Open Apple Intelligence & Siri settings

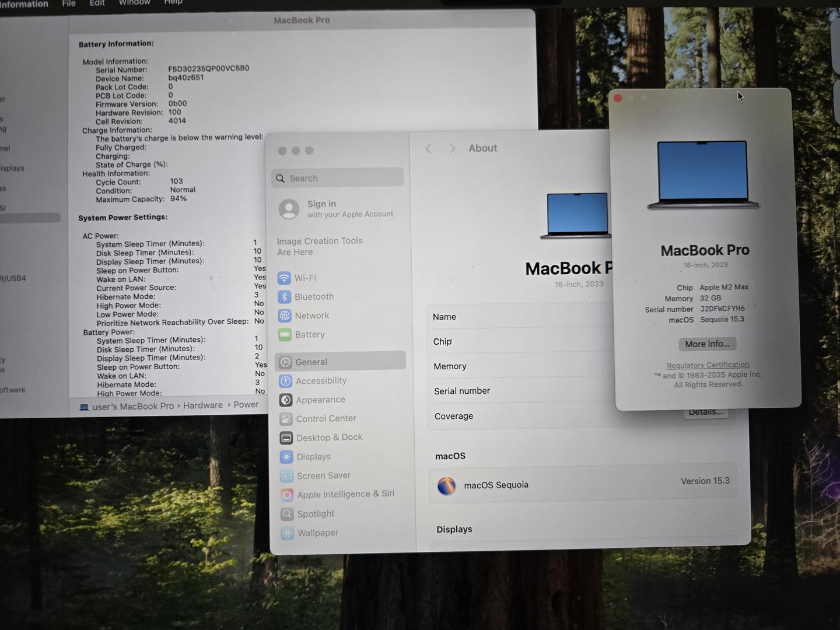coord(345,494)
